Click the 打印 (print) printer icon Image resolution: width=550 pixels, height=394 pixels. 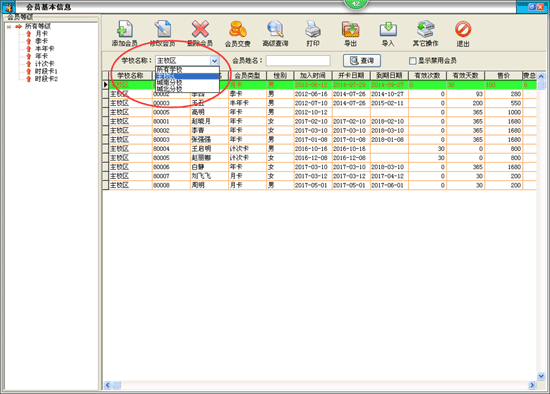click(x=313, y=29)
